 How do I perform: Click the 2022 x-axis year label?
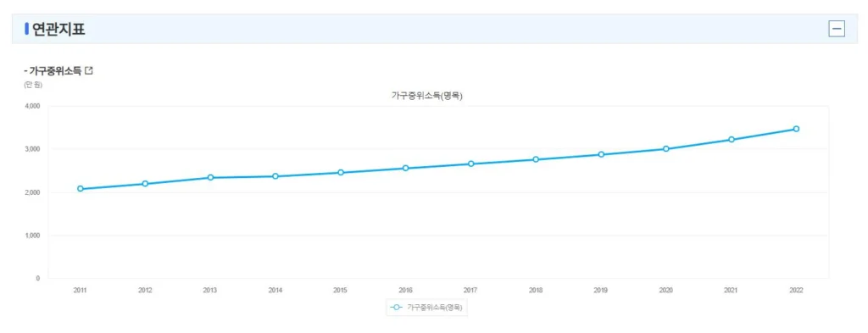click(x=796, y=290)
